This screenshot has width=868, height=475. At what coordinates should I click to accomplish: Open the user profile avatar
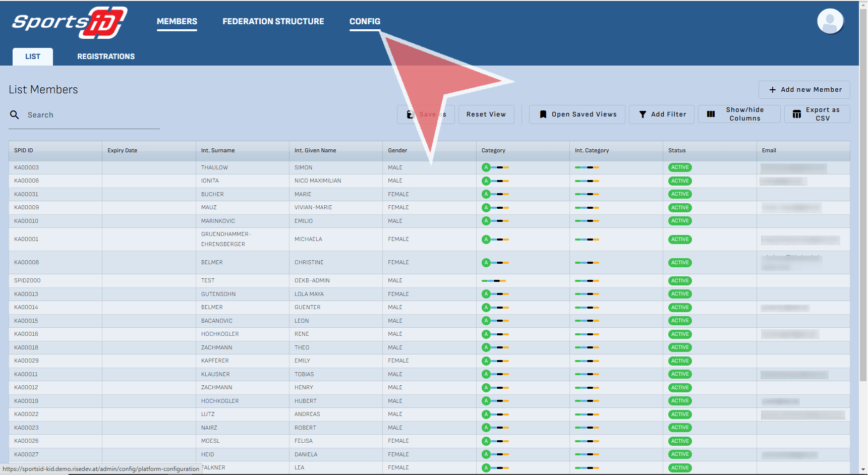830,22
